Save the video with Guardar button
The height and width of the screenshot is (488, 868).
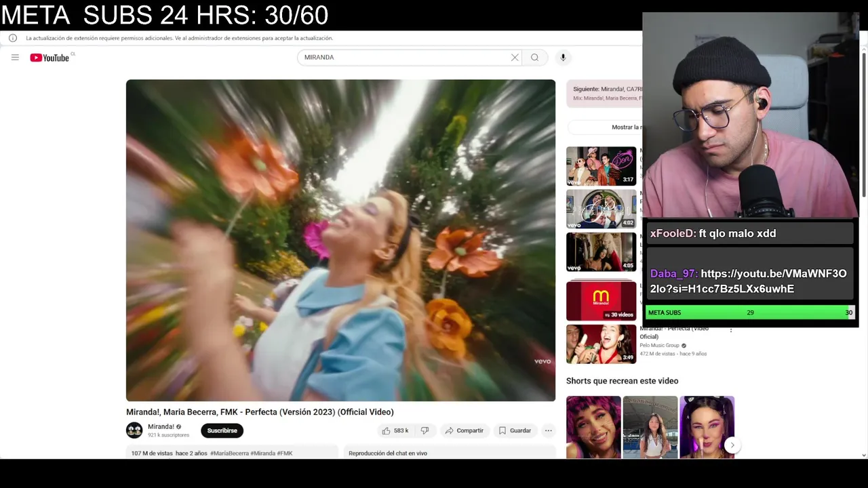point(515,430)
